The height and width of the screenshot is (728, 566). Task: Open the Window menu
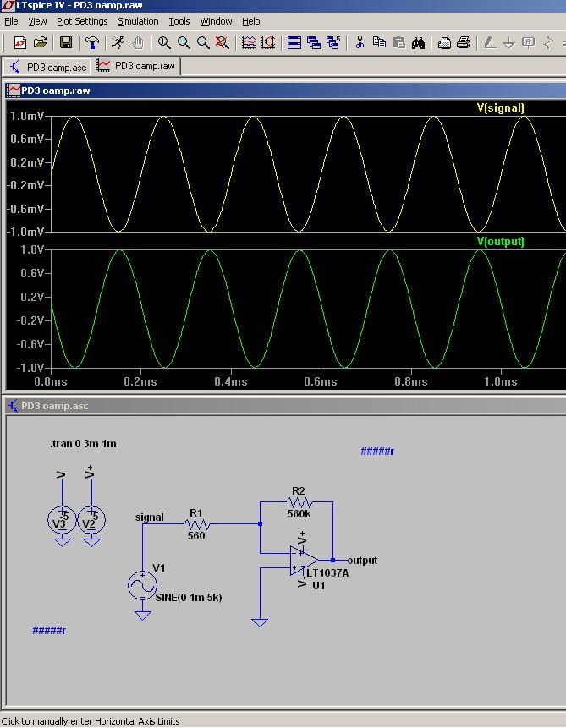(216, 21)
